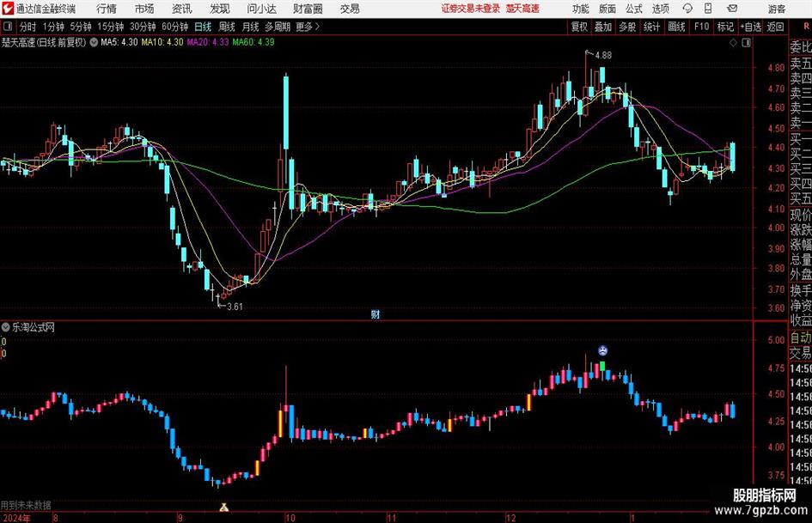The height and width of the screenshot is (523, 812).
Task: Expand 更多 period options
Action: [x=308, y=27]
